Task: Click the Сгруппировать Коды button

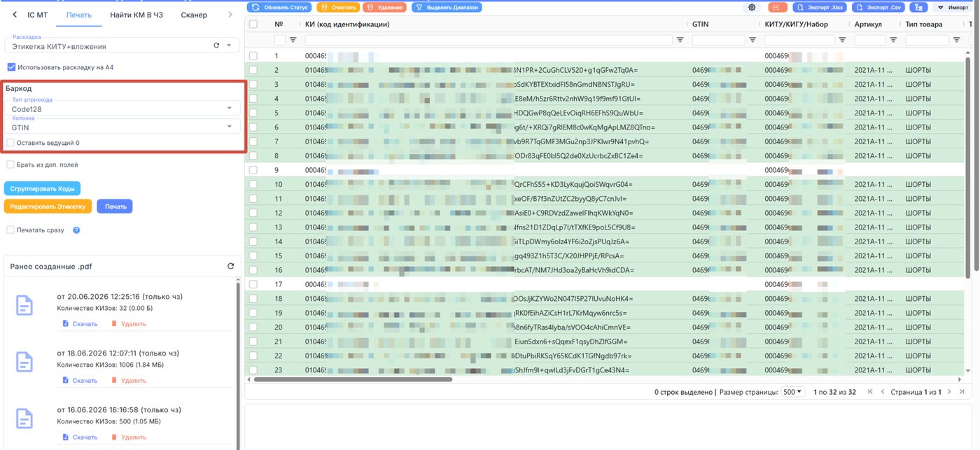Action: [x=42, y=189]
